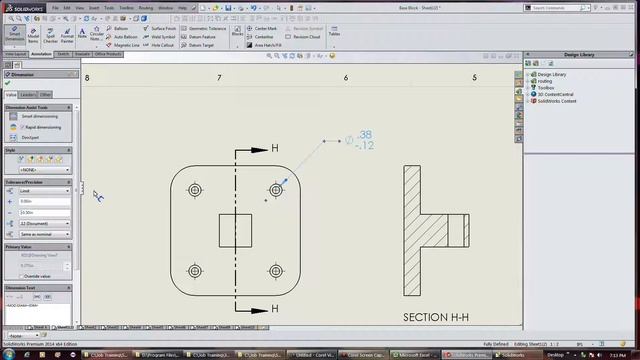The height and width of the screenshot is (360, 640).
Task: Select 3D ContentCentral in Design Library
Action: pyautogui.click(x=555, y=94)
